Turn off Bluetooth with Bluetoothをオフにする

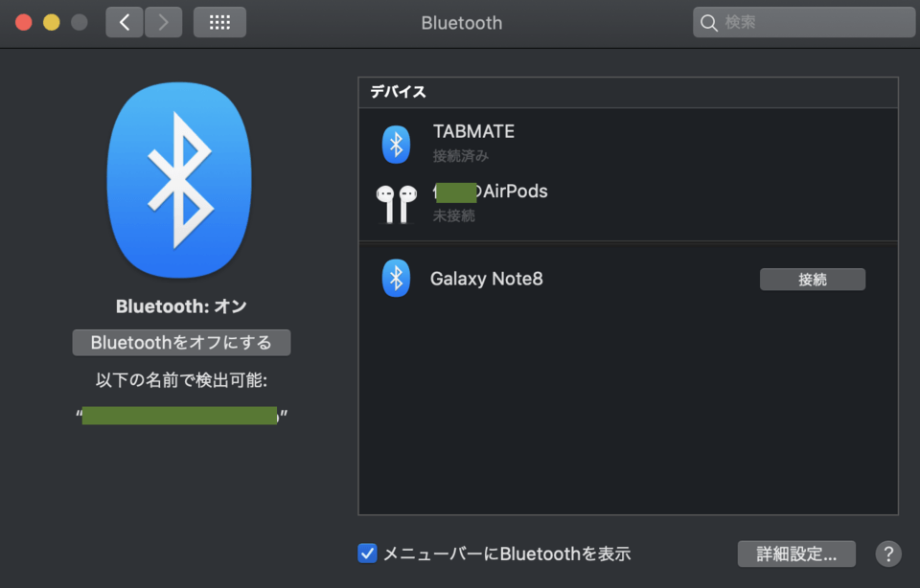pos(181,343)
